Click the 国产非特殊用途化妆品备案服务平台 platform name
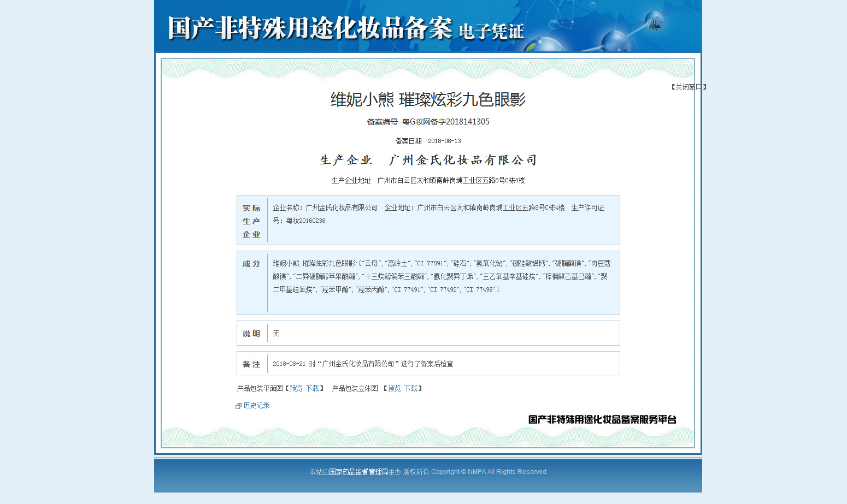 [x=602, y=419]
